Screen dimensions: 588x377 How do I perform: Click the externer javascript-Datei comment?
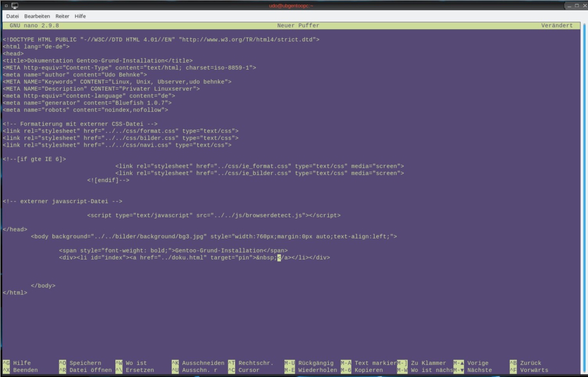pos(62,201)
